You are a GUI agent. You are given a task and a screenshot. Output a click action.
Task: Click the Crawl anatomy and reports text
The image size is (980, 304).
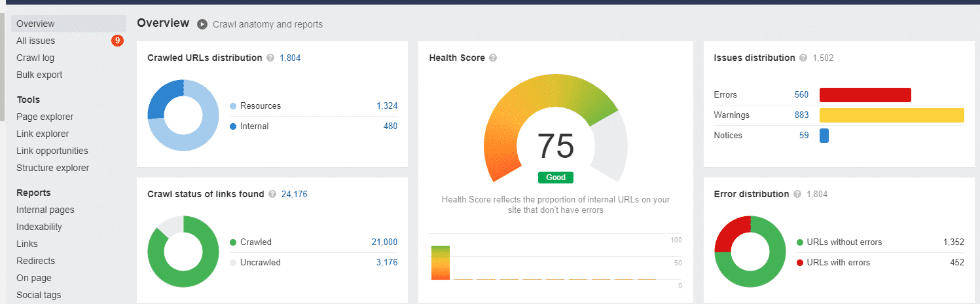click(268, 24)
